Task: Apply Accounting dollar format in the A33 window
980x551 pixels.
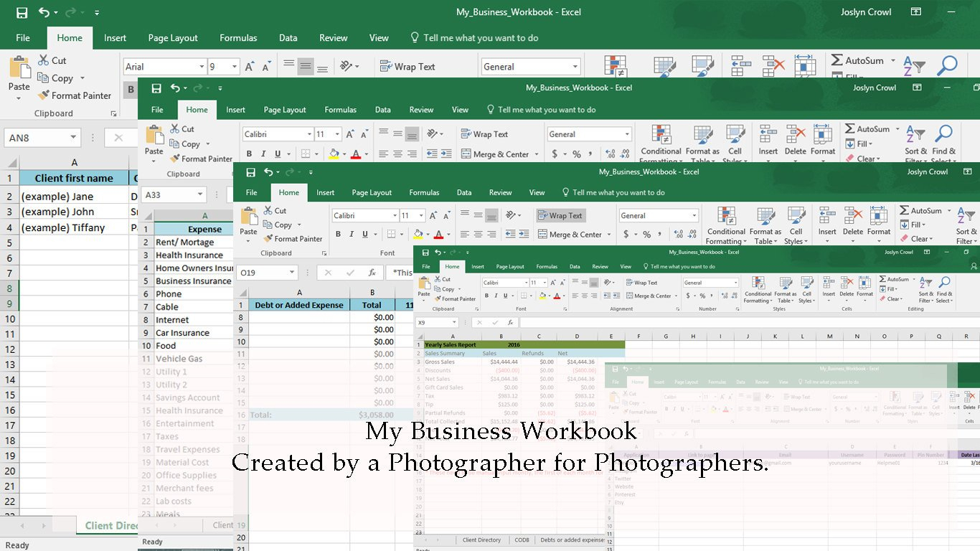Action: [555, 154]
